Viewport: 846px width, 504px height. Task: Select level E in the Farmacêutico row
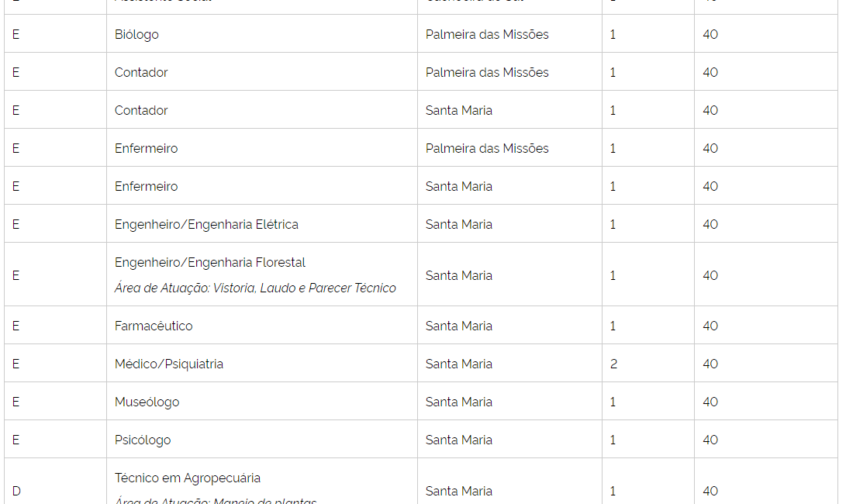16,326
